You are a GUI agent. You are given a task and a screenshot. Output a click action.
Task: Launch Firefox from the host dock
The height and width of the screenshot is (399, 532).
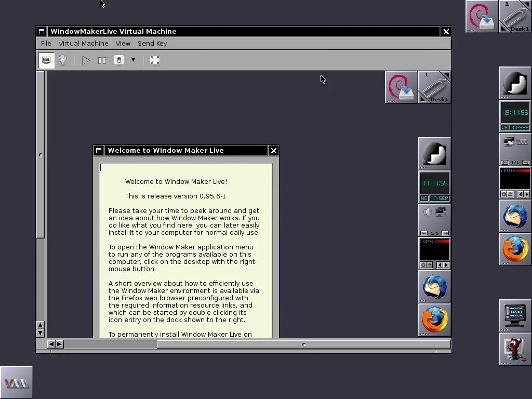(515, 249)
